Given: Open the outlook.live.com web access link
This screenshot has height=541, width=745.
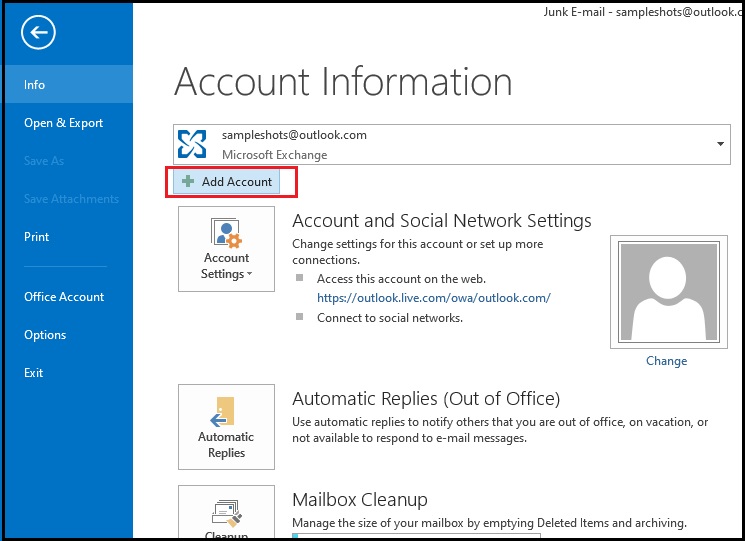Looking at the screenshot, I should coord(434,298).
